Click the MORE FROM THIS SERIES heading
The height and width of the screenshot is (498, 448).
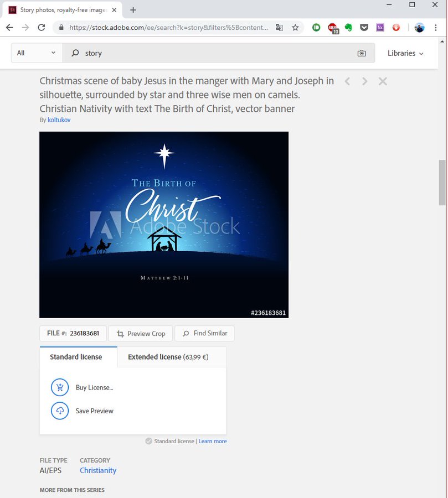point(72,490)
